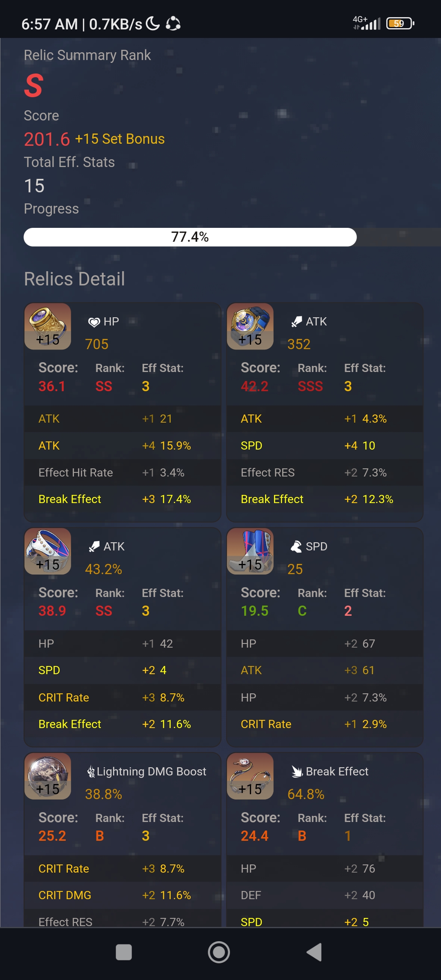Click the Break Effect feather icon on rope card

coord(297,771)
